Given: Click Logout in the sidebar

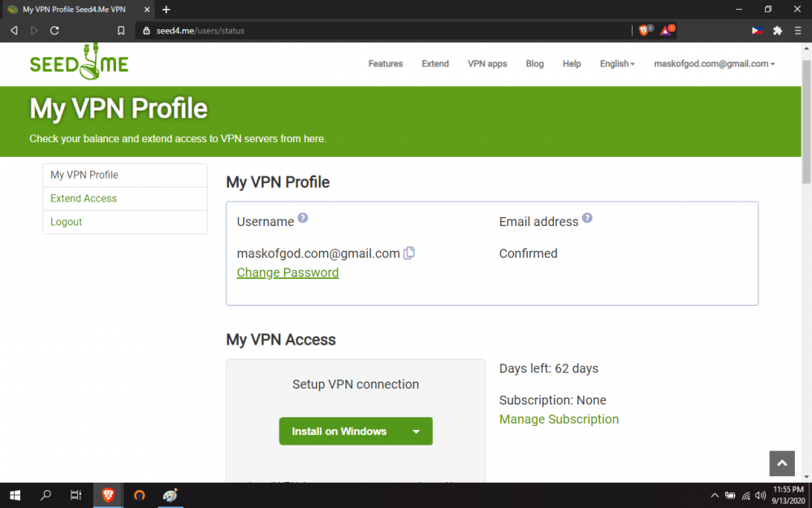Looking at the screenshot, I should tap(67, 222).
